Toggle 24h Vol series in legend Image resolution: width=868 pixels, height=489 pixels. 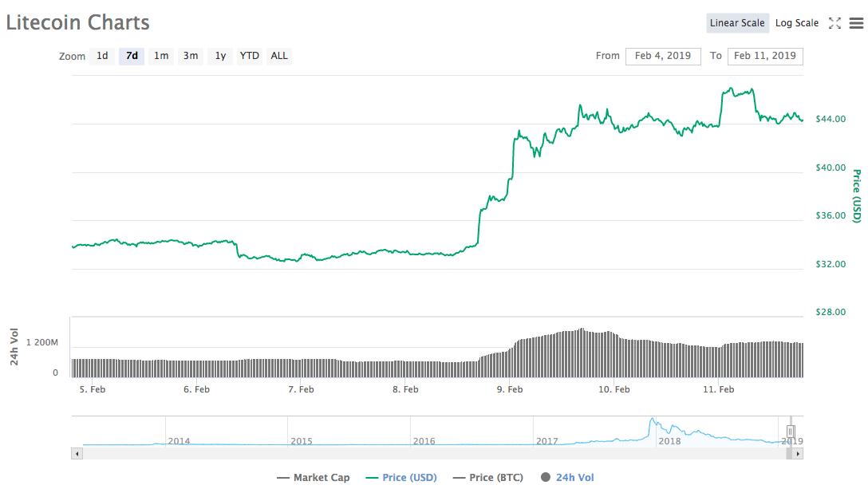click(x=567, y=477)
